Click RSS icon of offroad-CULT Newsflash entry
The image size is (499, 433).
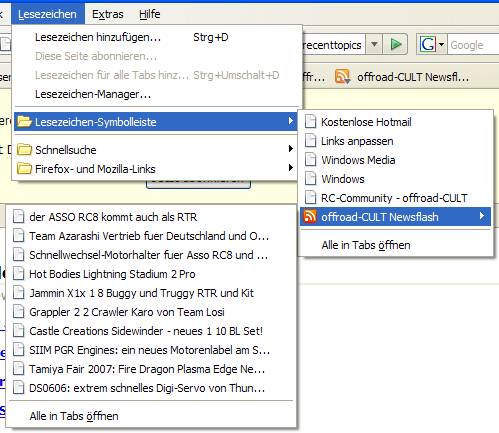310,217
